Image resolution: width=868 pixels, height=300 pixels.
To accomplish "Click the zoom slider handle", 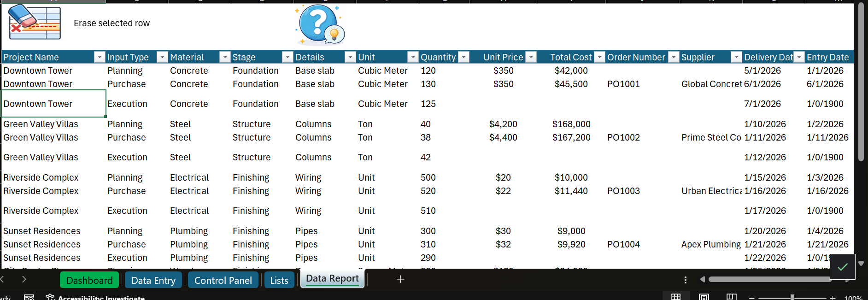I will (x=792, y=297).
